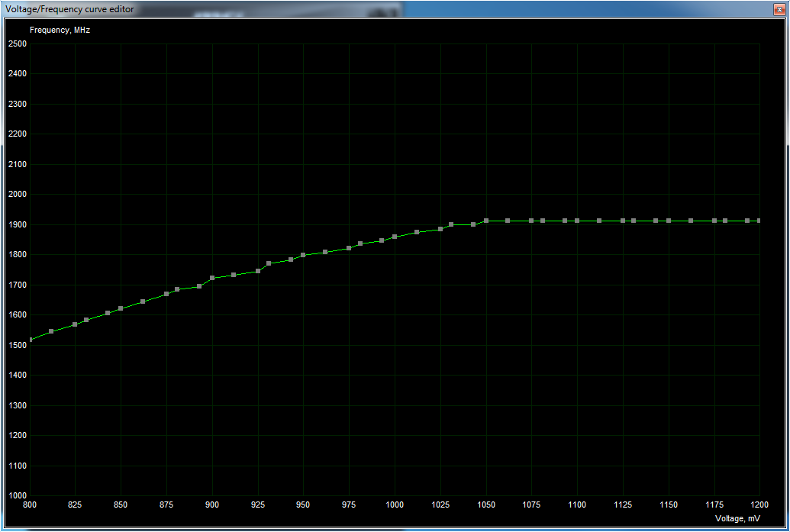Viewport: 790px width, 532px height.
Task: Select the curve point at 800 mV
Action: point(30,340)
